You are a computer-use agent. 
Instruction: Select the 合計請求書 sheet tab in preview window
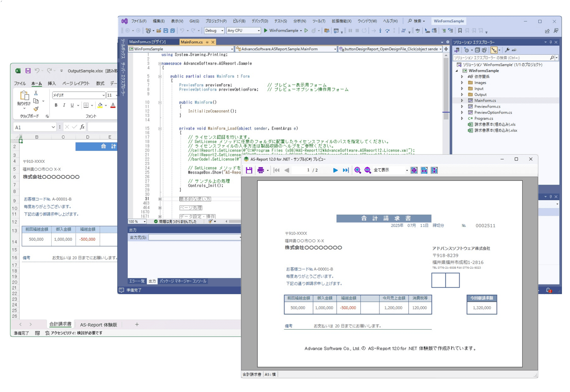coord(252,375)
